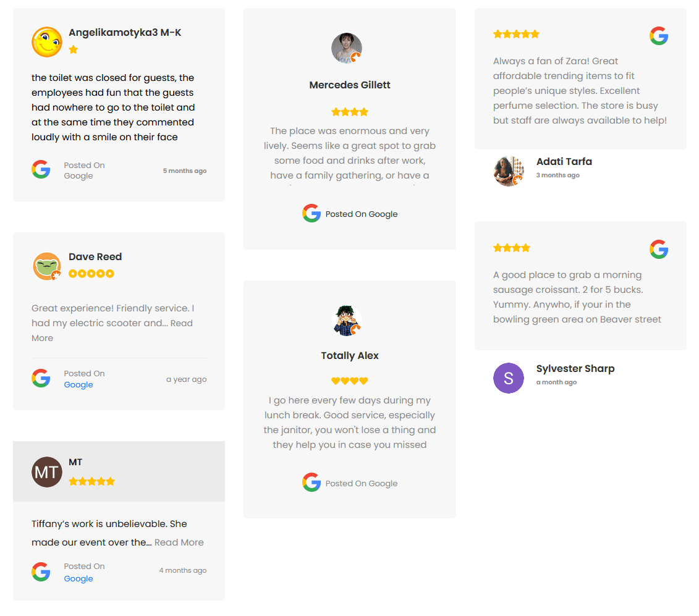The width and height of the screenshot is (699, 616).
Task: Click the reviewer name Adati Tarfa
Action: pyautogui.click(x=564, y=161)
